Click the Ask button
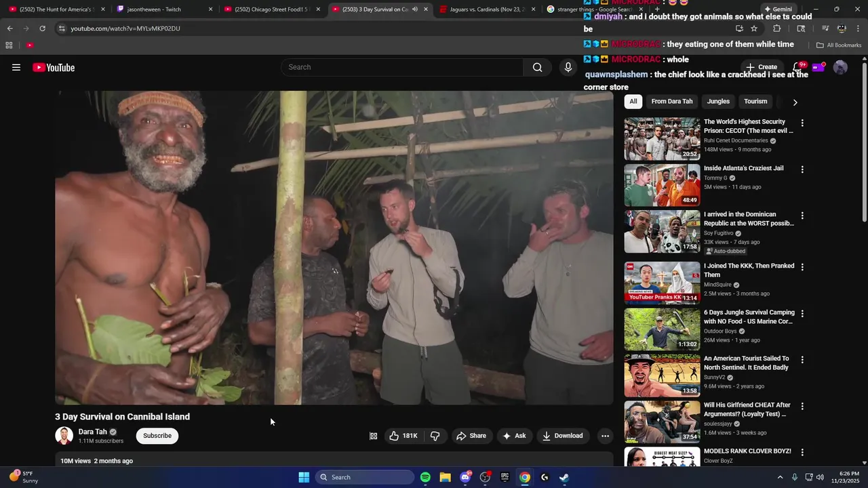Screen dimensions: 868x488 click(x=513, y=436)
